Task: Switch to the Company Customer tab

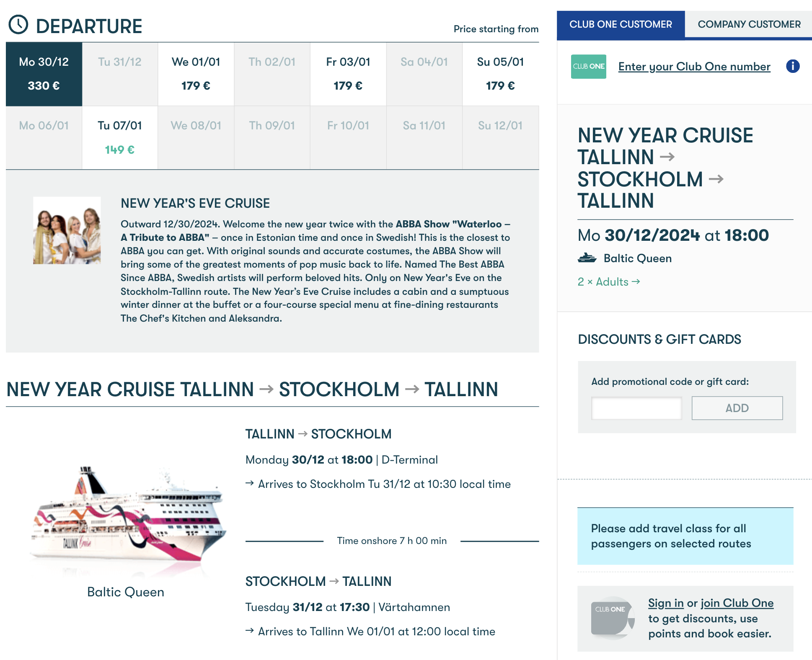Action: (749, 24)
